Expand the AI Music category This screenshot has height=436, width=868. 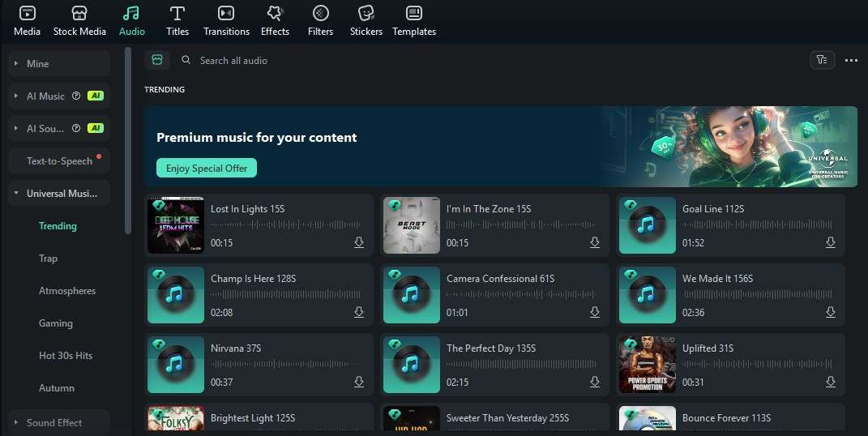click(16, 96)
